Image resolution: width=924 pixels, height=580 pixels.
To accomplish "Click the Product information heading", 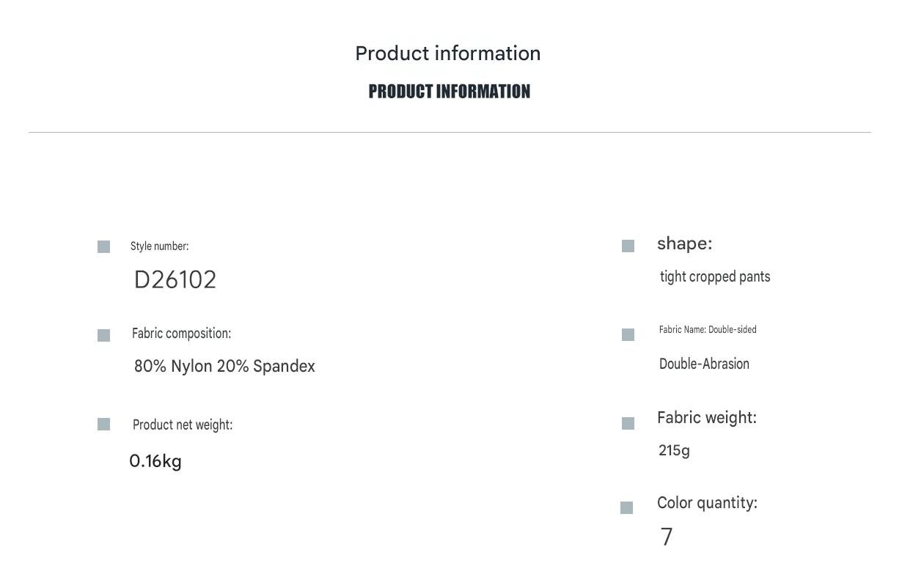I will pyautogui.click(x=448, y=54).
